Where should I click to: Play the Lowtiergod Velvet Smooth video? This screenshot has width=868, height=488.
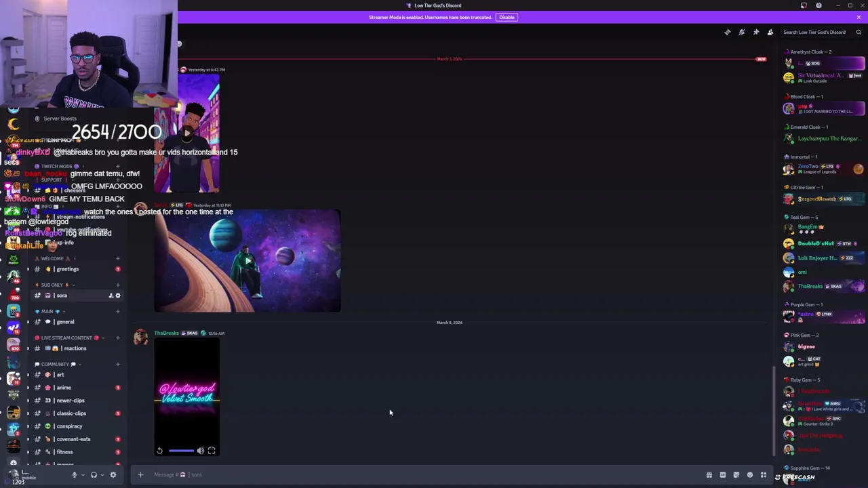[x=186, y=397]
